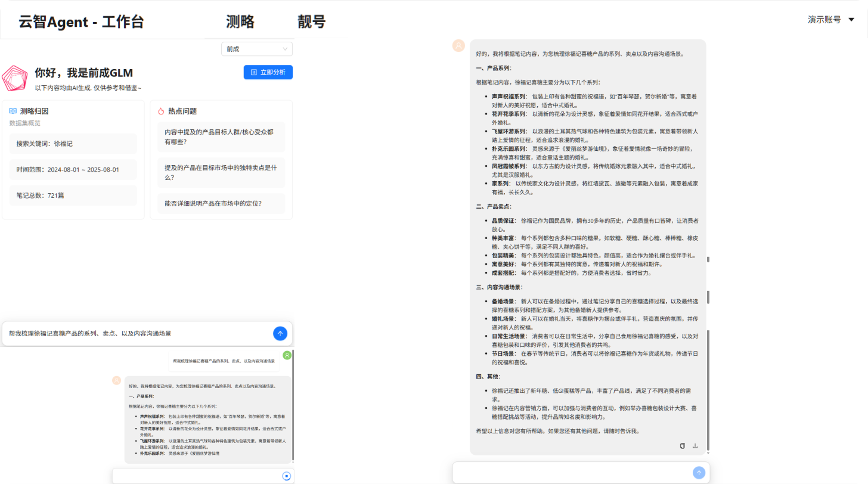
Task: Click 时间范围：2024-08-01 ~ 2025-08-01 entry
Action: pos(73,170)
